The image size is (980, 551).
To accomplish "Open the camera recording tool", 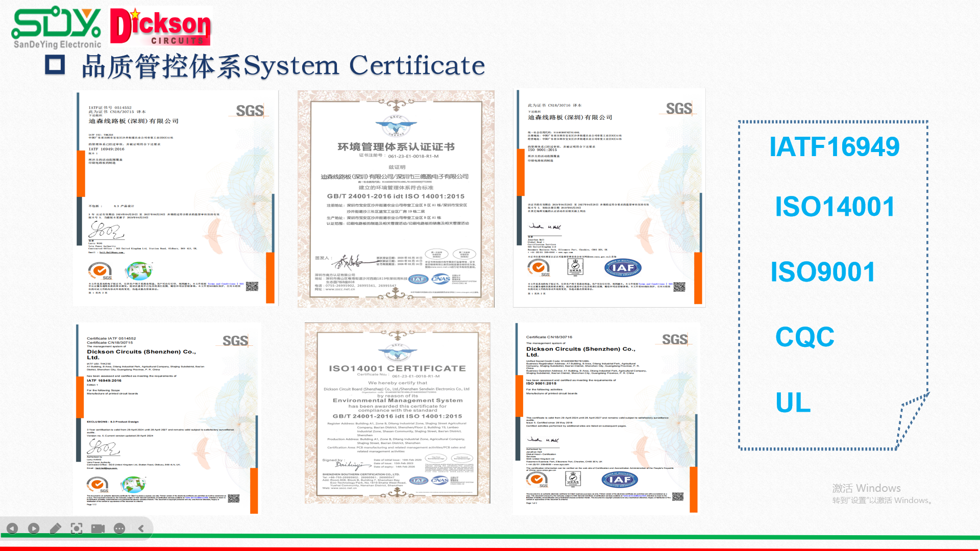I will [98, 529].
